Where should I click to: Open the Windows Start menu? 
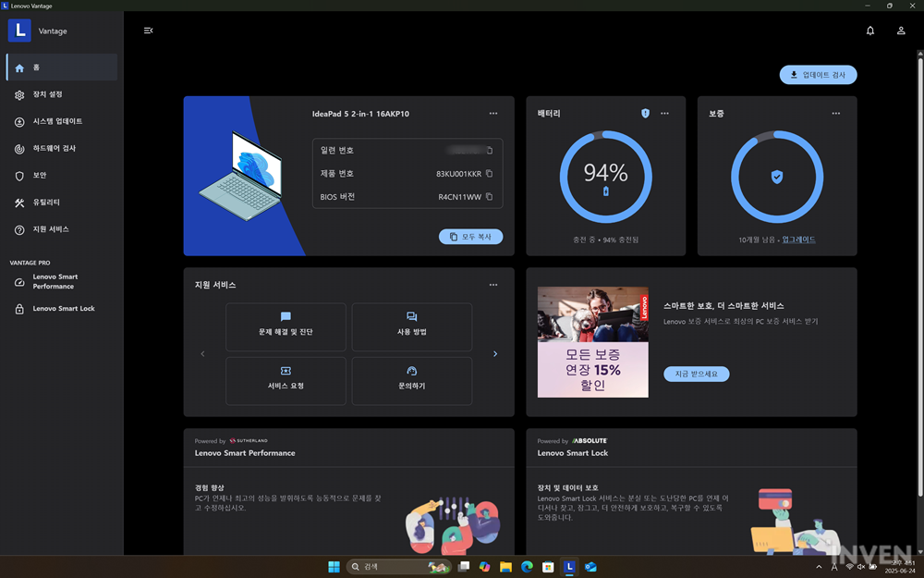click(334, 567)
